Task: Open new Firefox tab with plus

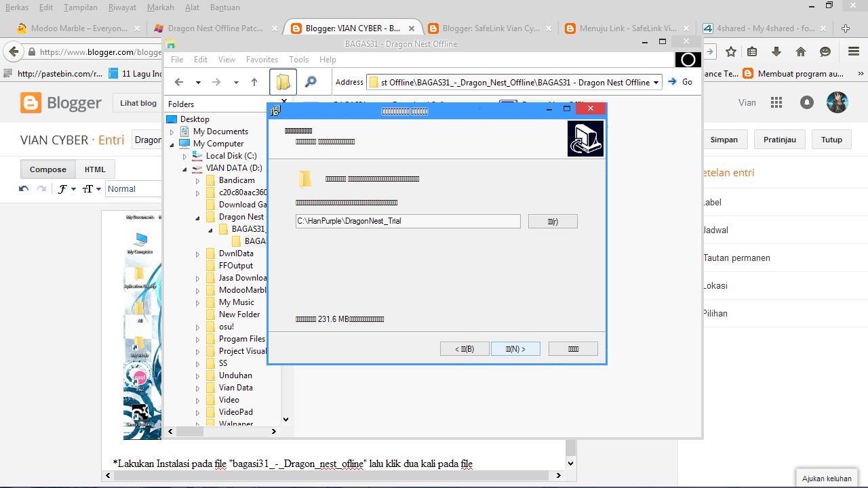Action: click(846, 28)
